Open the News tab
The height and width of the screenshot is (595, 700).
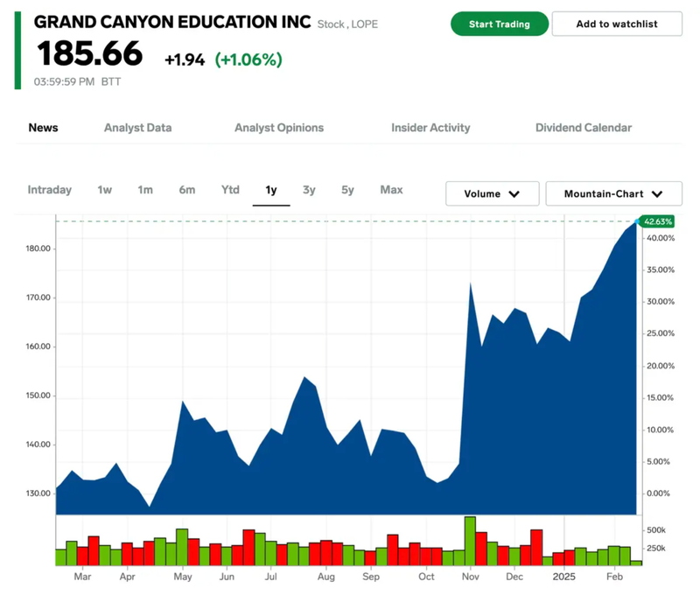click(43, 128)
